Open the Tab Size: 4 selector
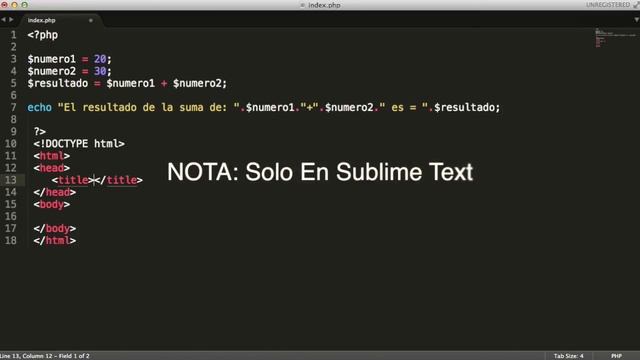The width and height of the screenshot is (640, 360). [569, 356]
